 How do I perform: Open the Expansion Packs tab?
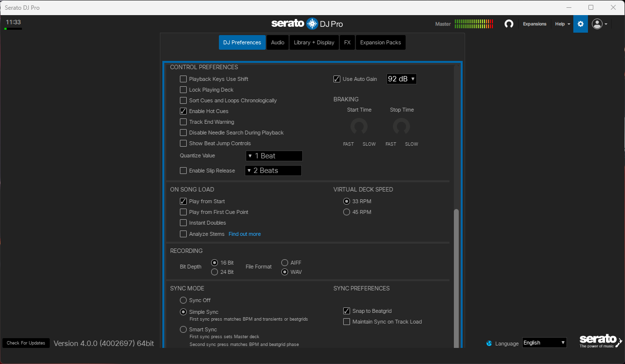coord(381,42)
